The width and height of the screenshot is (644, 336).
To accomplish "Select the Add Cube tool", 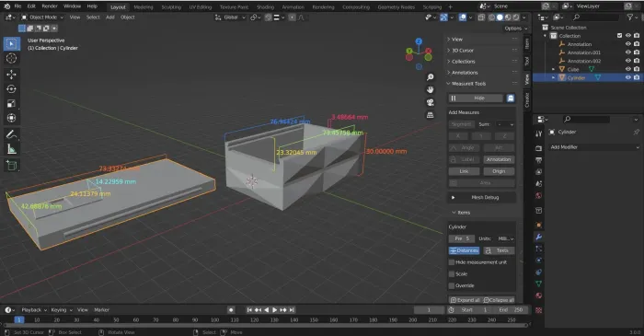I will [x=11, y=165].
